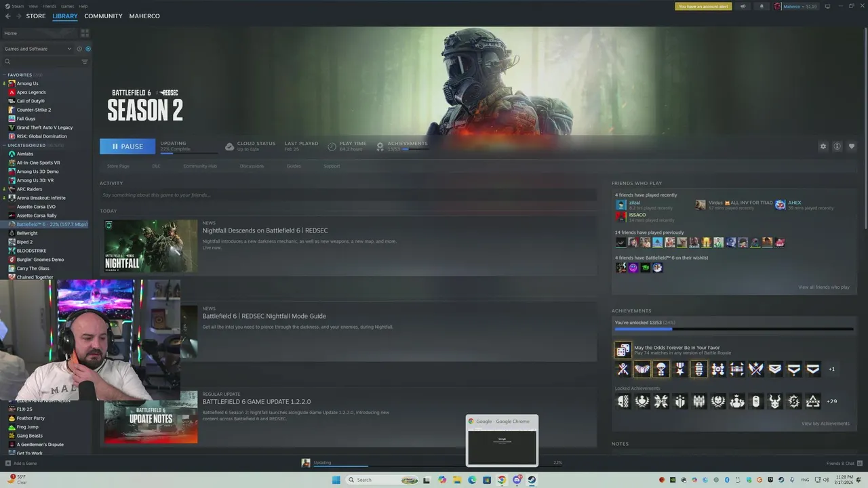Open Nightfall Mode Guide news title
868x488 pixels.
click(x=264, y=316)
